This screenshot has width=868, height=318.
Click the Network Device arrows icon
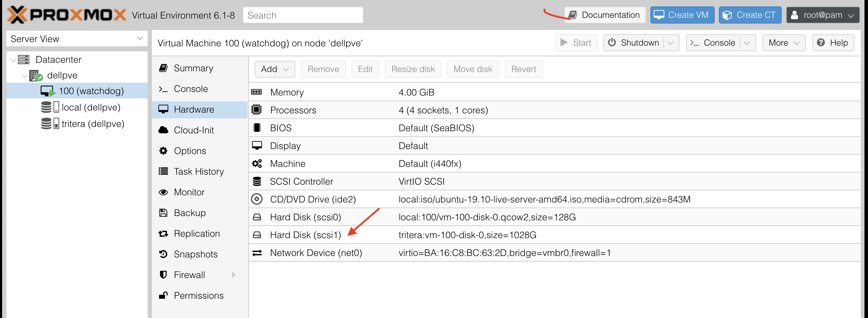257,253
